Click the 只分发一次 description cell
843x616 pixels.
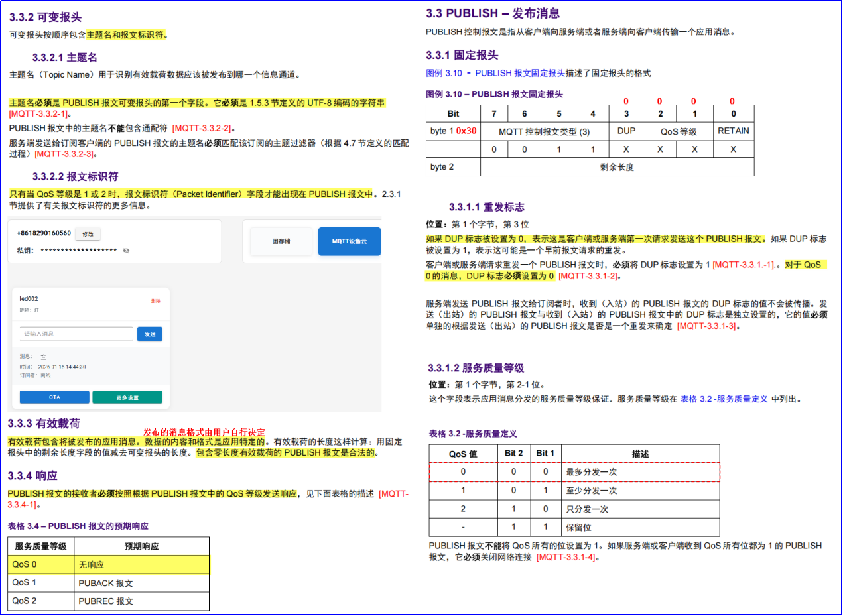pyautogui.click(x=640, y=509)
